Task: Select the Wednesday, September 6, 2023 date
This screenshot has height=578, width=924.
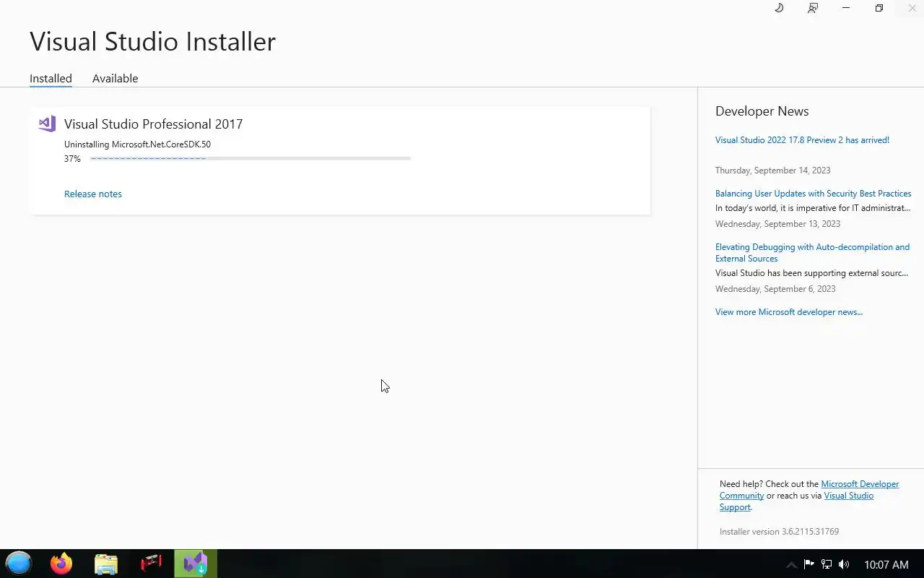Action: [x=775, y=289]
